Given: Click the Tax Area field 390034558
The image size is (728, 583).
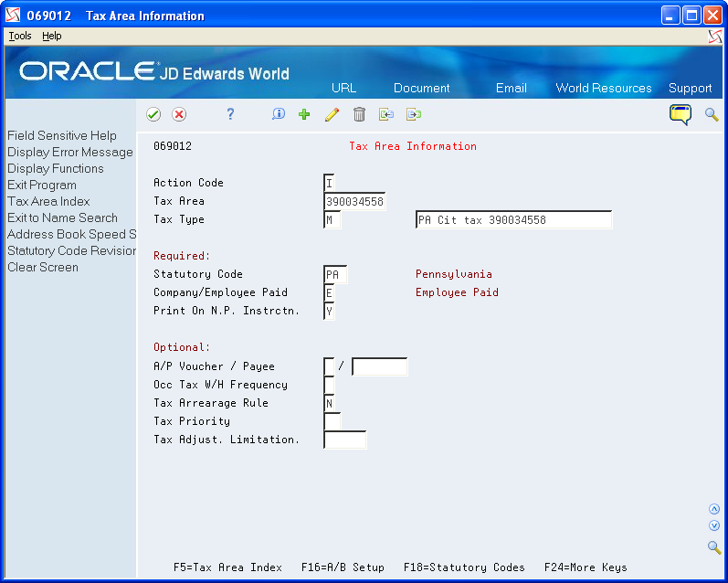Looking at the screenshot, I should pos(354,201).
